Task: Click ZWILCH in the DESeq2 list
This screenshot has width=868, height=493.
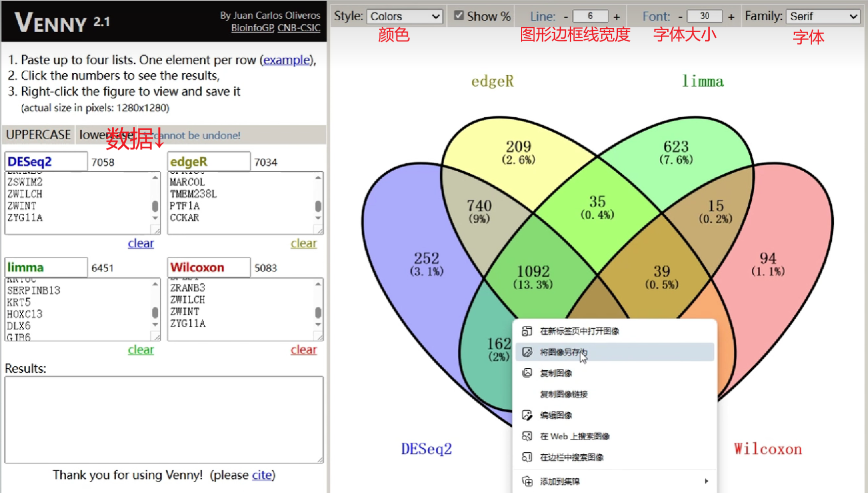Action: (25, 194)
